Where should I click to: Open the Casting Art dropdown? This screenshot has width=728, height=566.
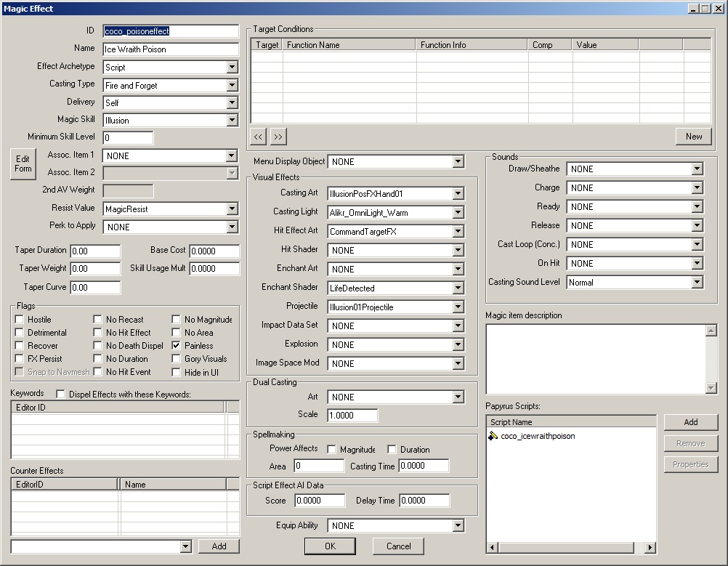pyautogui.click(x=457, y=194)
